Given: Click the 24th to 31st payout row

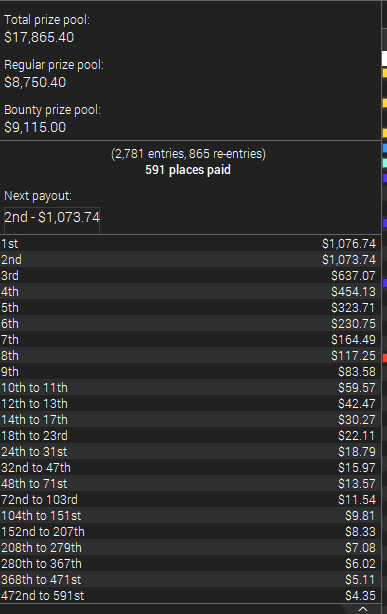Looking at the screenshot, I should click(190, 451).
